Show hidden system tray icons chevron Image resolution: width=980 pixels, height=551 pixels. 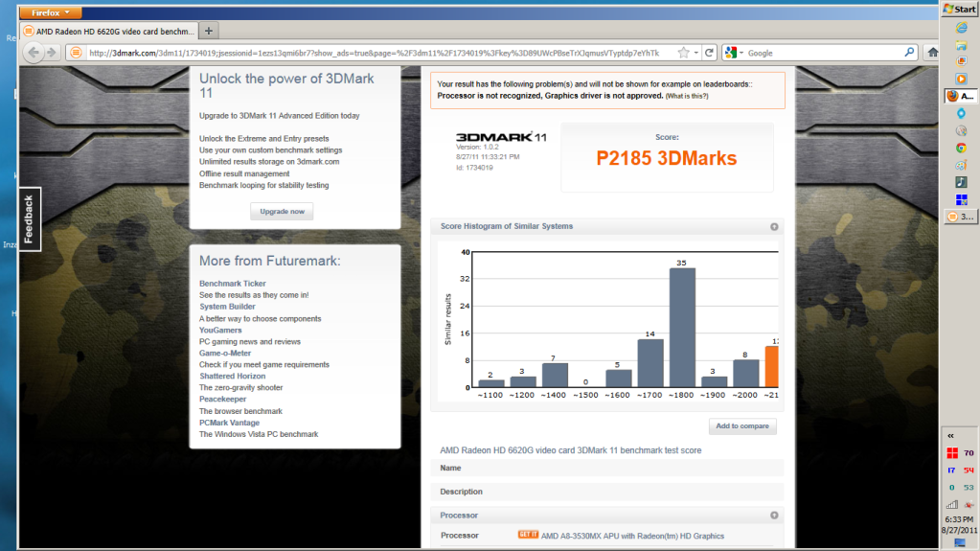(950, 436)
